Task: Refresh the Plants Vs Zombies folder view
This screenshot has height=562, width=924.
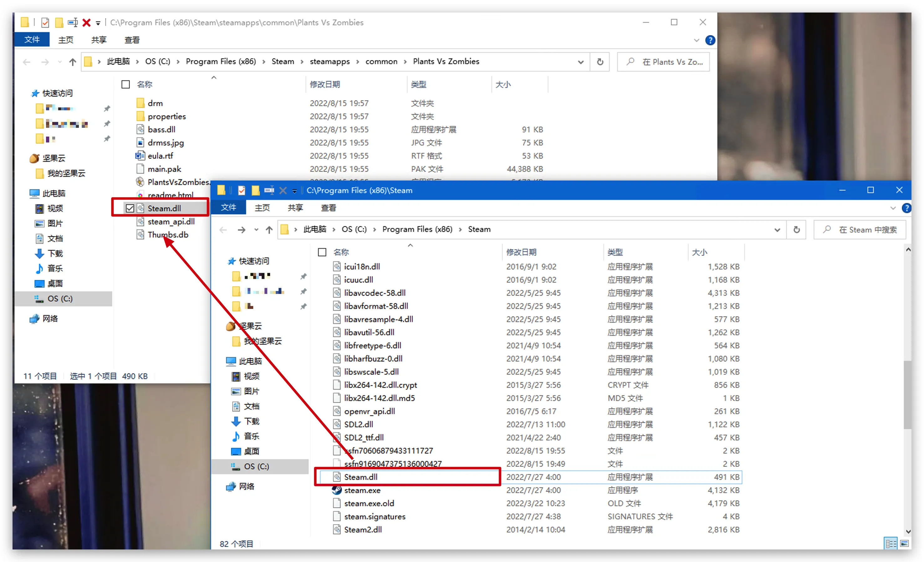Action: point(600,62)
